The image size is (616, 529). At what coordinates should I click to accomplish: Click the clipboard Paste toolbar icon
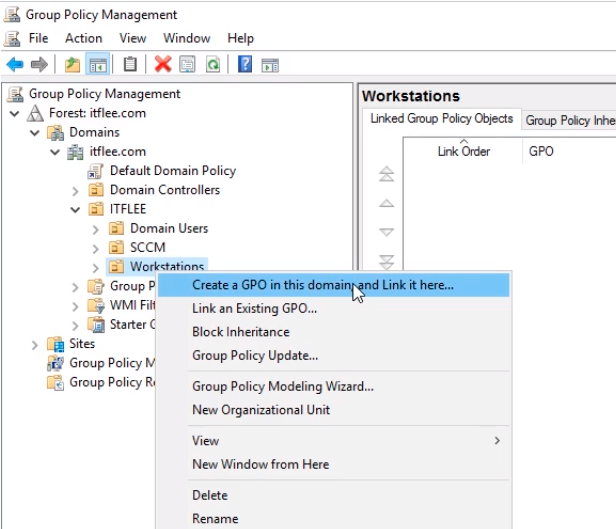pos(130,64)
